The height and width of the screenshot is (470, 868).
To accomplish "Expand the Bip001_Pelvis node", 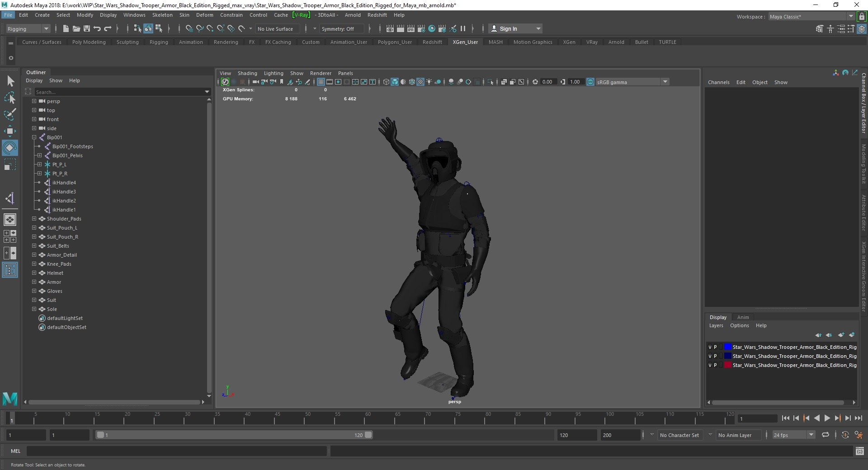I will [39, 155].
